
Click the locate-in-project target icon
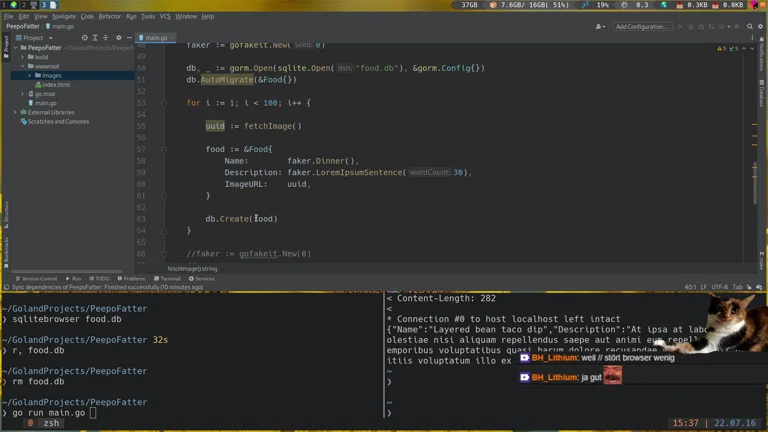pyautogui.click(x=84, y=38)
